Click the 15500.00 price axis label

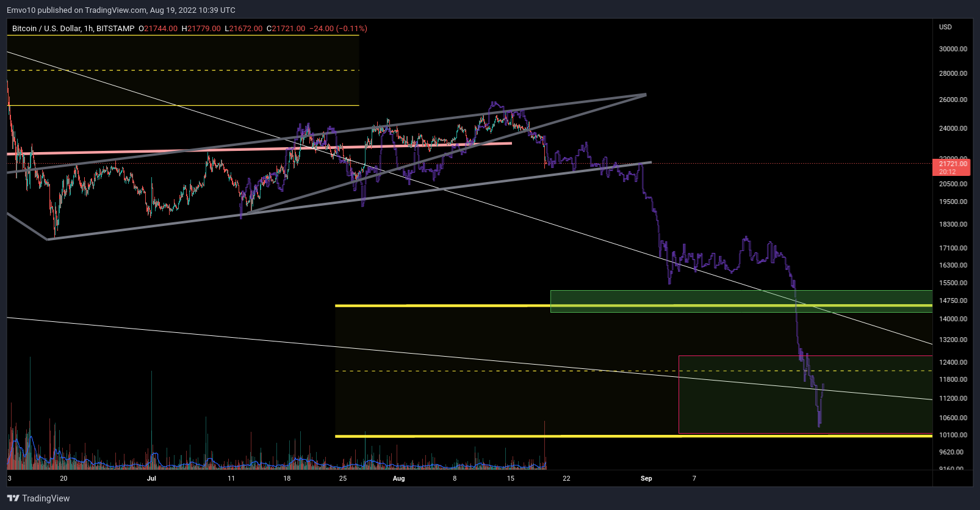tap(953, 283)
